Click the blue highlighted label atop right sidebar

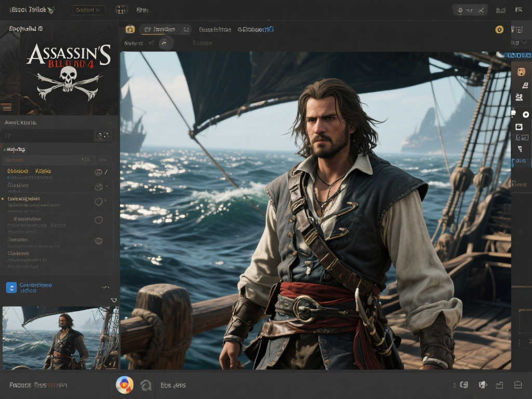click(517, 55)
